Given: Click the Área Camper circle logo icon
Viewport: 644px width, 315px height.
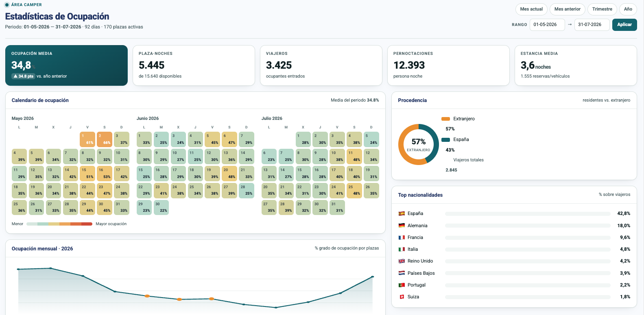Looking at the screenshot, I should [x=7, y=5].
